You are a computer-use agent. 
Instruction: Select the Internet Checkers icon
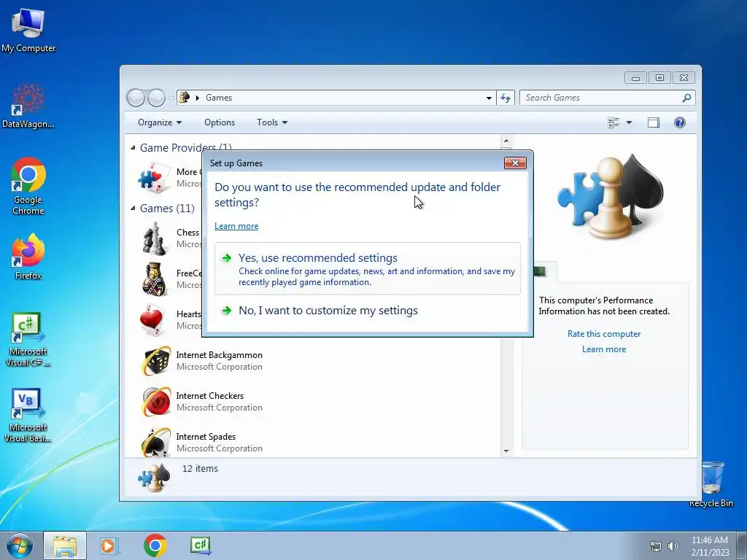(x=156, y=402)
